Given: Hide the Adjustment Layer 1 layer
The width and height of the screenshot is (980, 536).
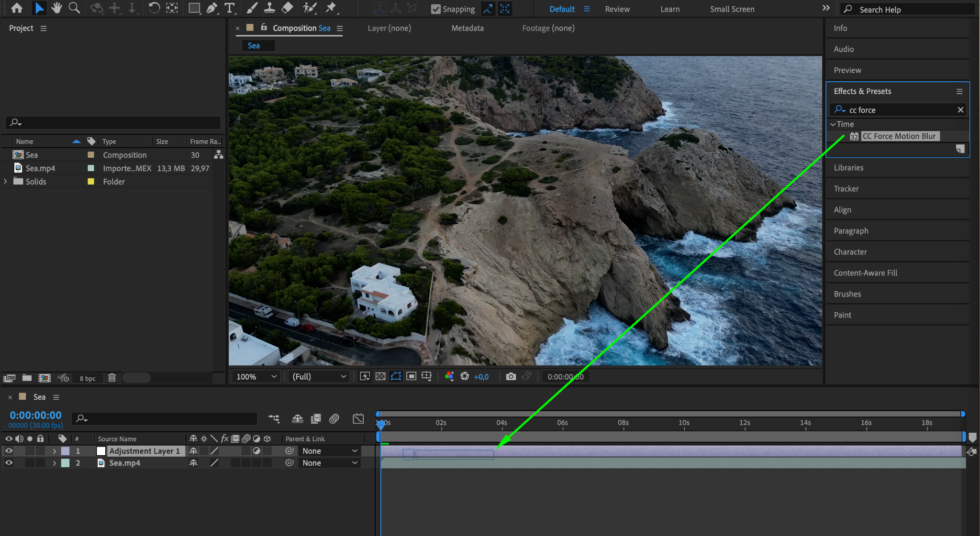Looking at the screenshot, I should click(x=9, y=451).
